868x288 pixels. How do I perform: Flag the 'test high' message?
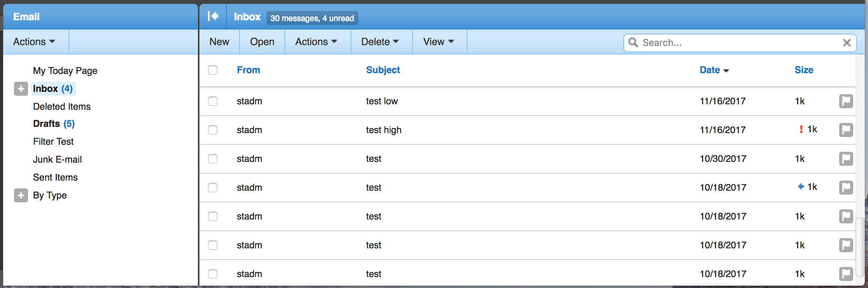click(x=846, y=130)
